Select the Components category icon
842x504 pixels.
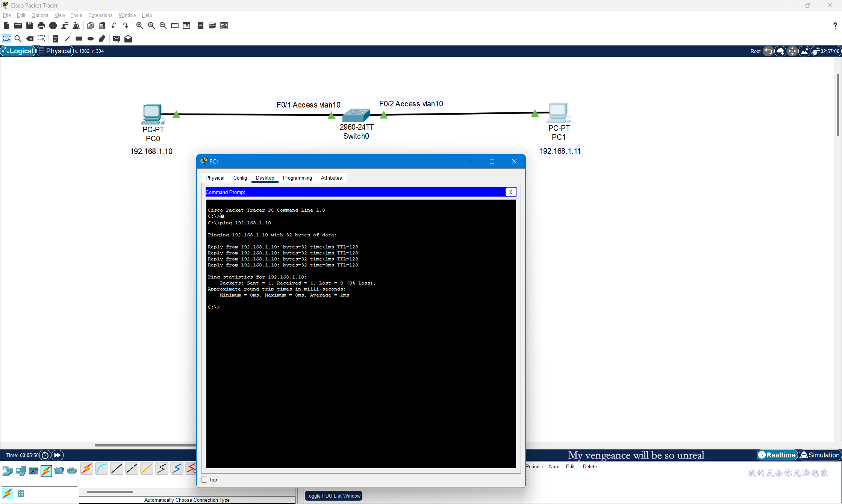33,470
